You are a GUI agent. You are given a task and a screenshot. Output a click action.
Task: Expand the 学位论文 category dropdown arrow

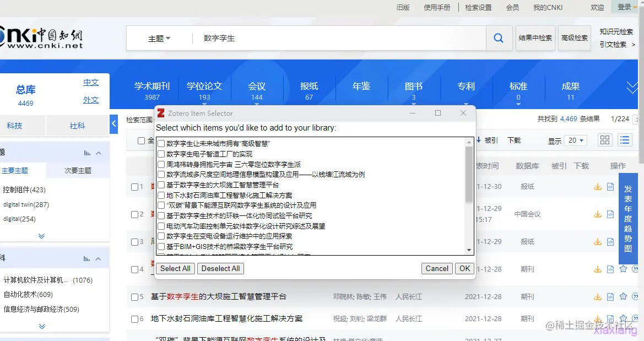tap(204, 104)
